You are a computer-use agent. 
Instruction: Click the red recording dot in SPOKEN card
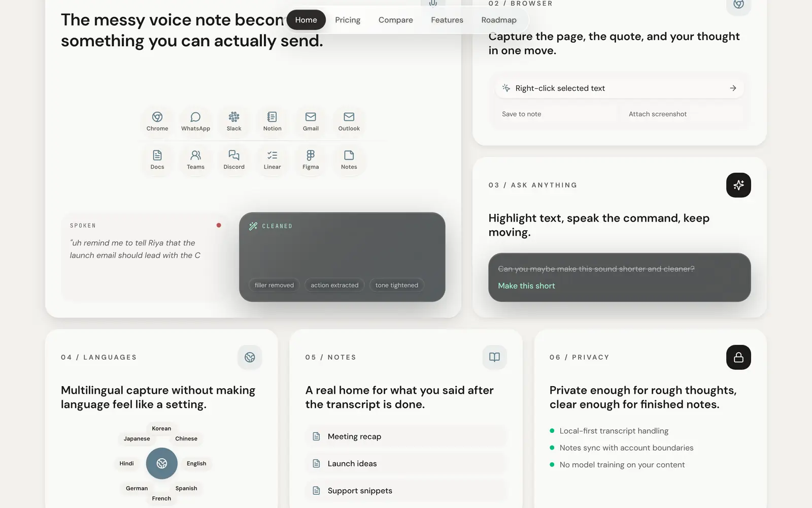click(219, 225)
